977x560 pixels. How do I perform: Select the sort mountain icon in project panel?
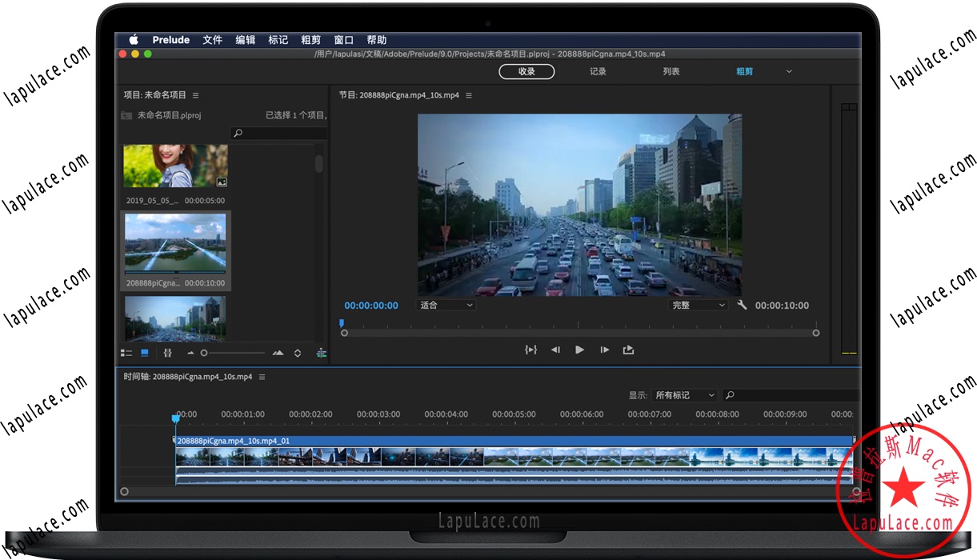tap(278, 352)
